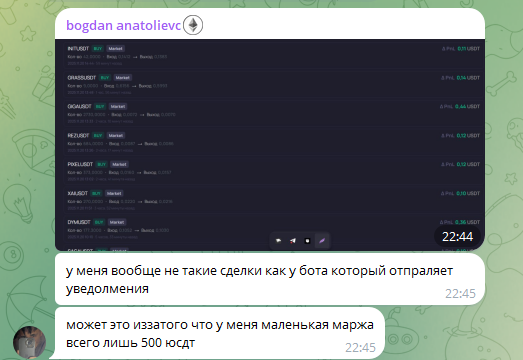Click the 22:44 timestamp on the photo
Screen dimensions: 523x360
[457, 237]
